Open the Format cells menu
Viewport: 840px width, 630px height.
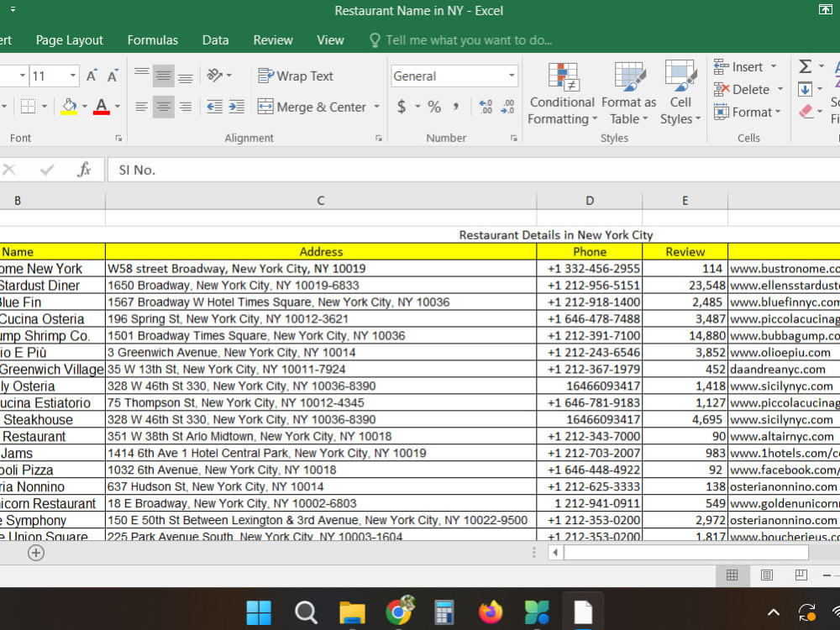click(748, 112)
